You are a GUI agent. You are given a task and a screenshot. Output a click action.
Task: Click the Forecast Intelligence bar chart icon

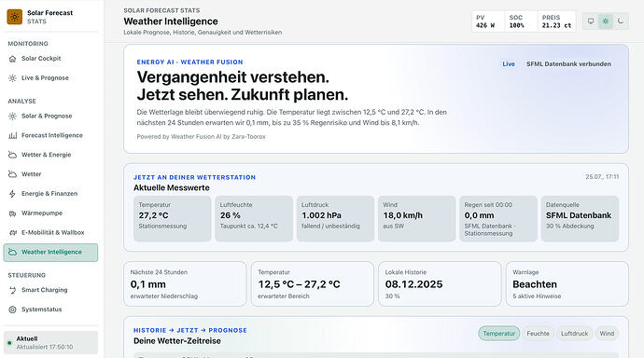point(13,135)
